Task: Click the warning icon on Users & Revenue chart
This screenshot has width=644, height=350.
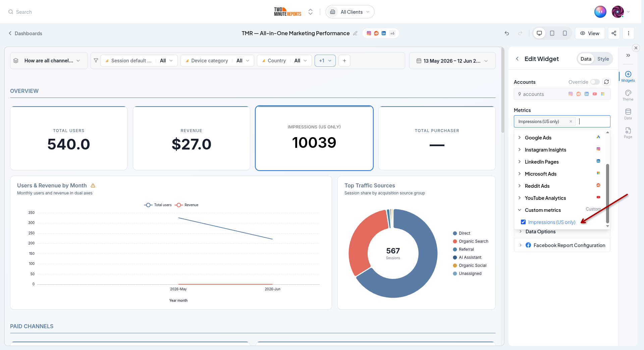Action: 93,185
